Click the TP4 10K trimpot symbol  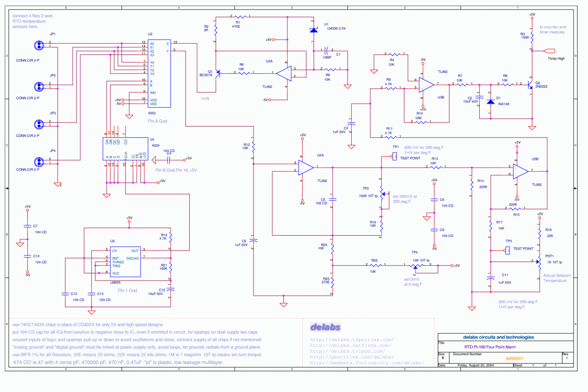pyautogui.click(x=416, y=266)
